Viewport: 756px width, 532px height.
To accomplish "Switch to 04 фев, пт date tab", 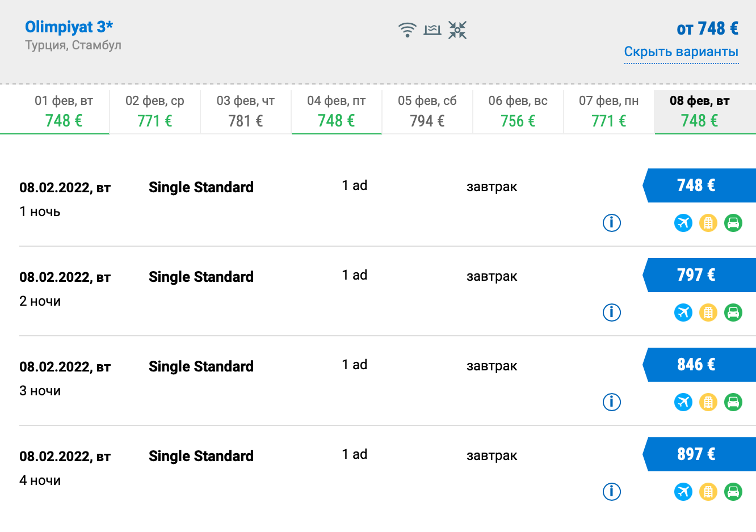I will (x=337, y=112).
